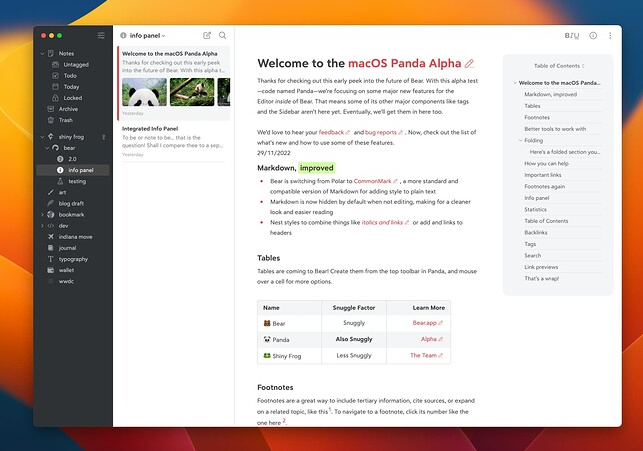Select the testing tag with flask icon
This screenshot has height=451, width=643.
[x=77, y=181]
